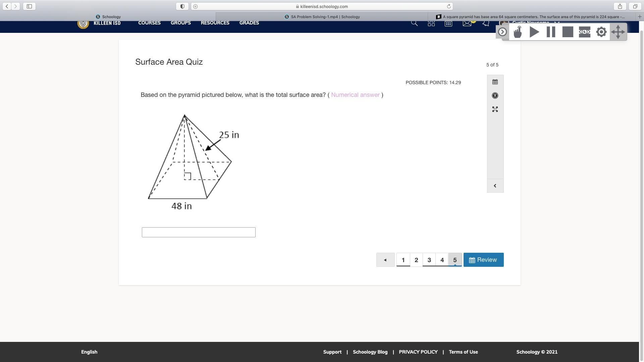
Task: Select the pointing hand tool
Action: (x=518, y=32)
